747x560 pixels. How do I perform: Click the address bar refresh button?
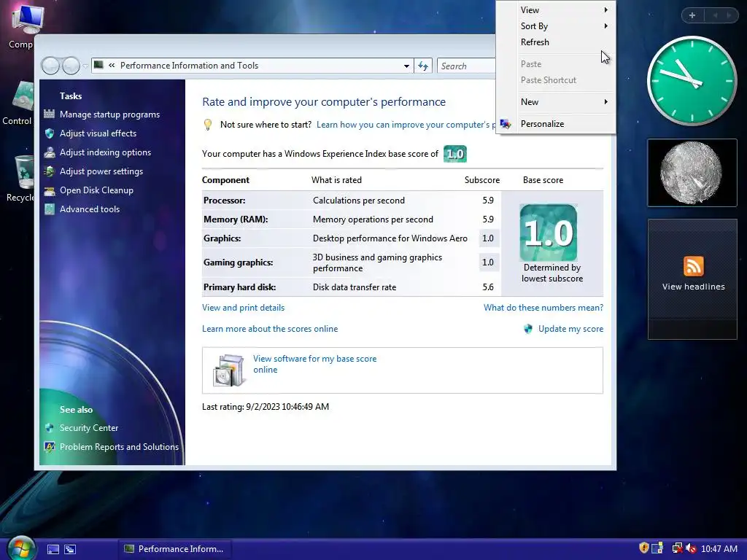point(423,66)
